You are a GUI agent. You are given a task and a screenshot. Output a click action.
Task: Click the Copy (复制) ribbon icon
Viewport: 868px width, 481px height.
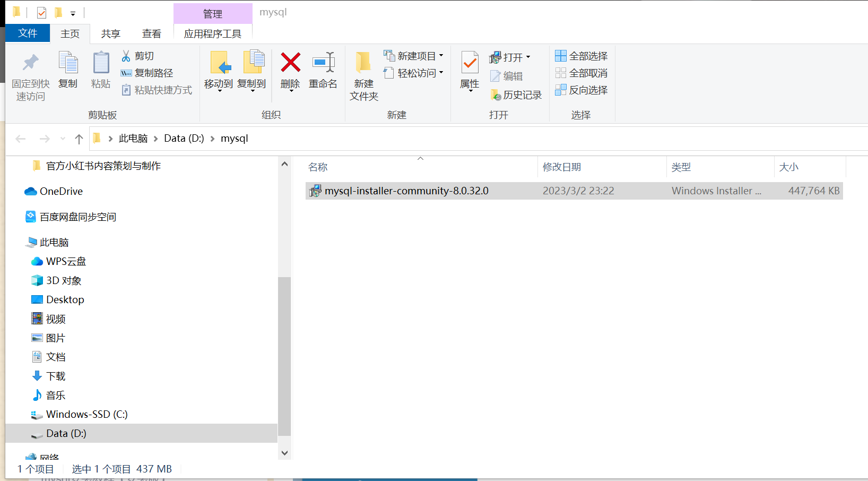pos(68,63)
